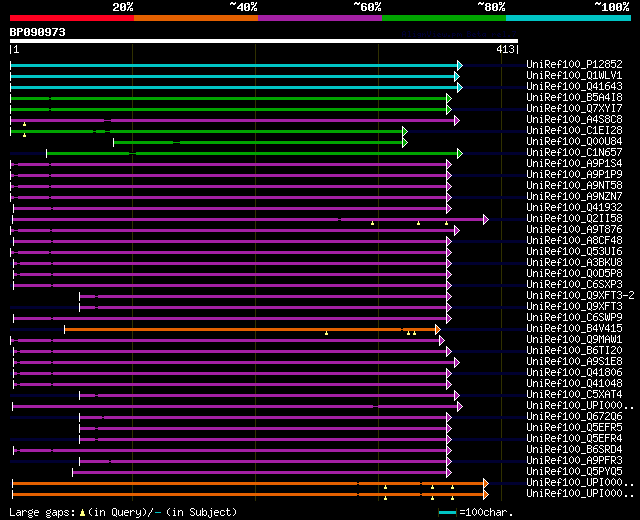The height and width of the screenshot is (520, 640).
Task: Click the purple arrowhead of UniRef100_Q9MAW1 alignment
Action: click(442, 340)
